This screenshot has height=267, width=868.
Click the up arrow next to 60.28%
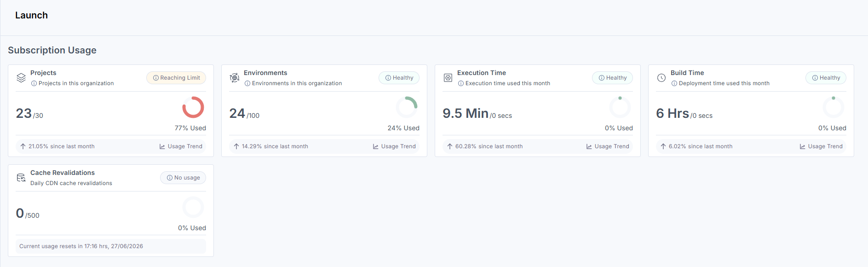[x=450, y=146]
